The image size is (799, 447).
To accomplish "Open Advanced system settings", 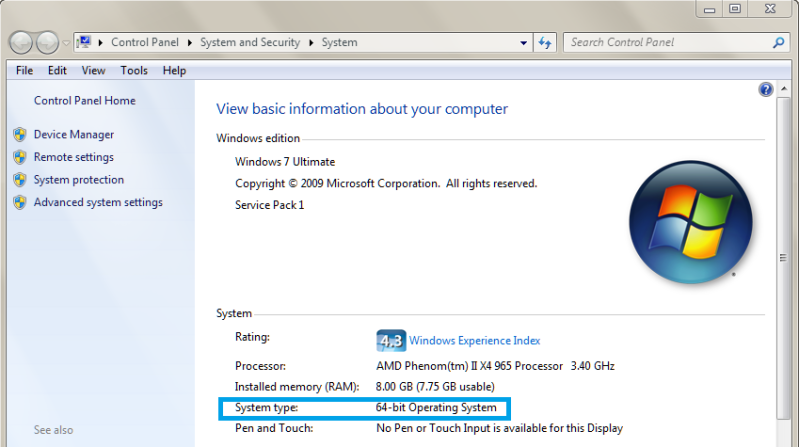I will (x=98, y=202).
